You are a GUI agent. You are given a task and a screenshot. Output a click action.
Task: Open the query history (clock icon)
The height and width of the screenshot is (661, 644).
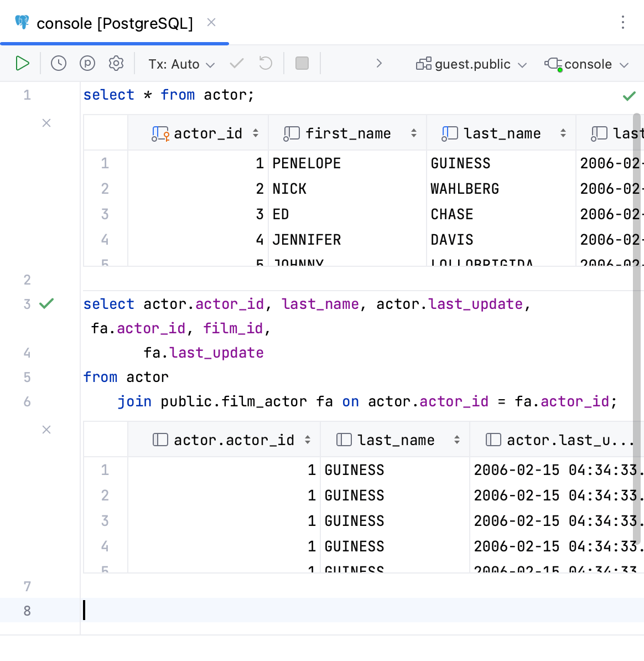click(59, 63)
